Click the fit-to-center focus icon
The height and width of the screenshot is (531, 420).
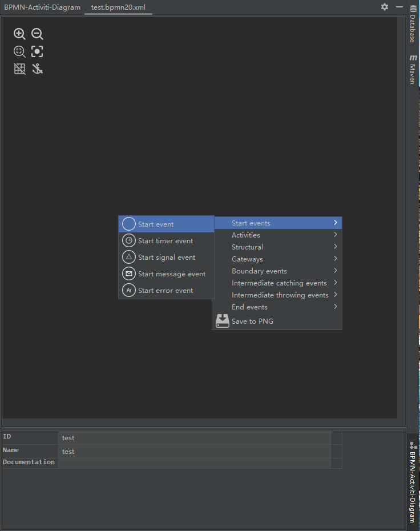pos(37,51)
